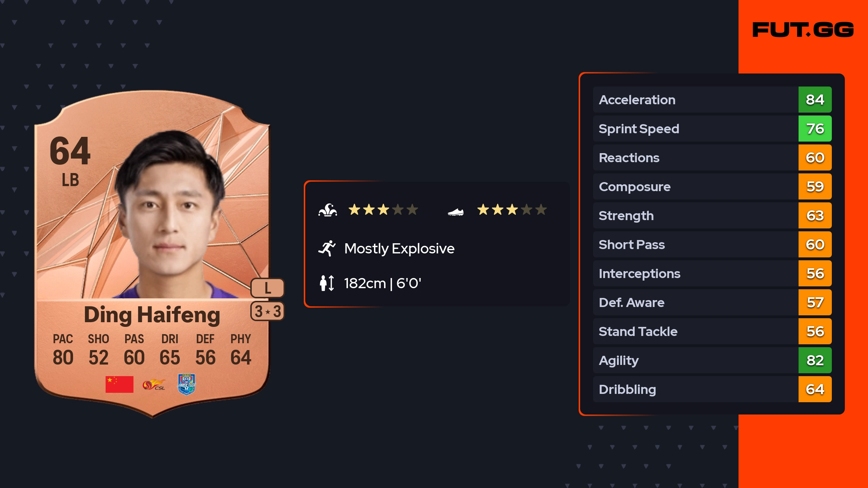Click the preferred foot L badge
The width and height of the screenshot is (868, 488).
(x=268, y=288)
